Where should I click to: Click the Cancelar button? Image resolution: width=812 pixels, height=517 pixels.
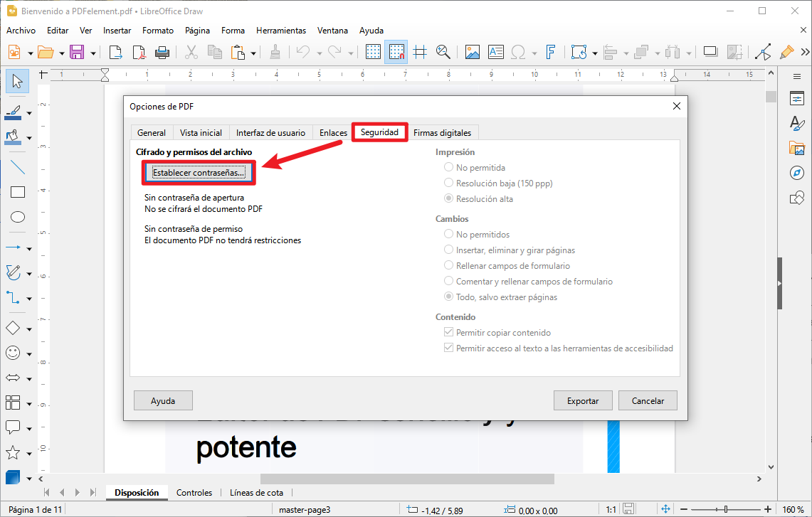[x=648, y=400]
